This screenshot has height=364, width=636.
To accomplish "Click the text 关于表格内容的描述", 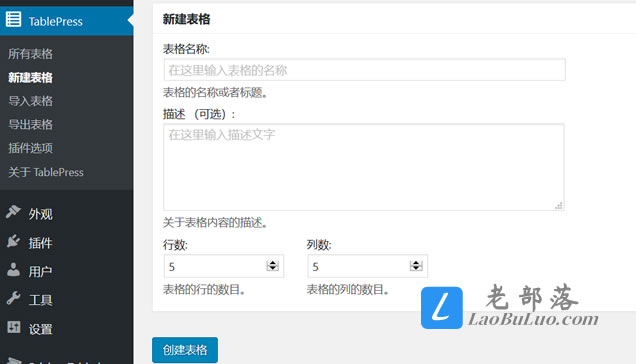I will 215,222.
